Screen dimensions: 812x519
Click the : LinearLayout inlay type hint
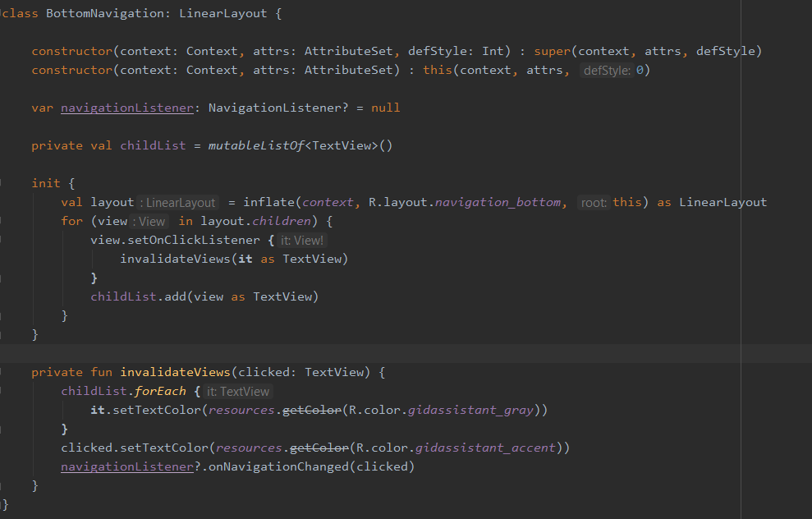coord(177,203)
